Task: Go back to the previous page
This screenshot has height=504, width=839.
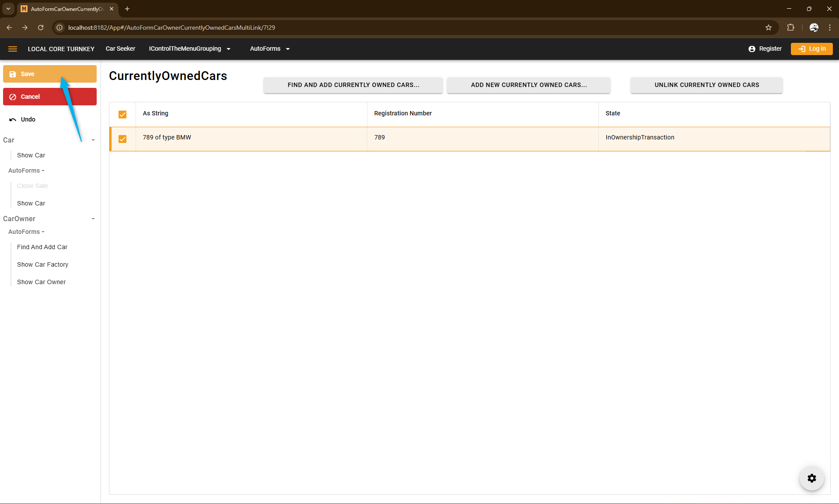Action: click(x=9, y=28)
